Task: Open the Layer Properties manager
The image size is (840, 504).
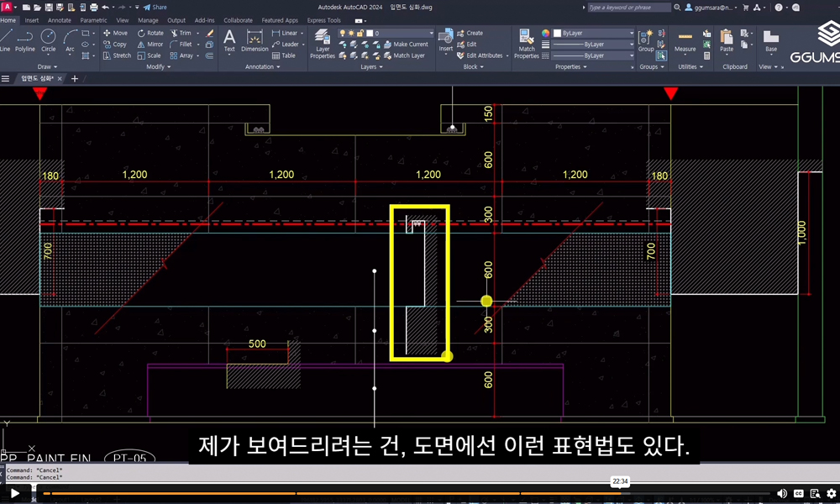Action: [323, 44]
